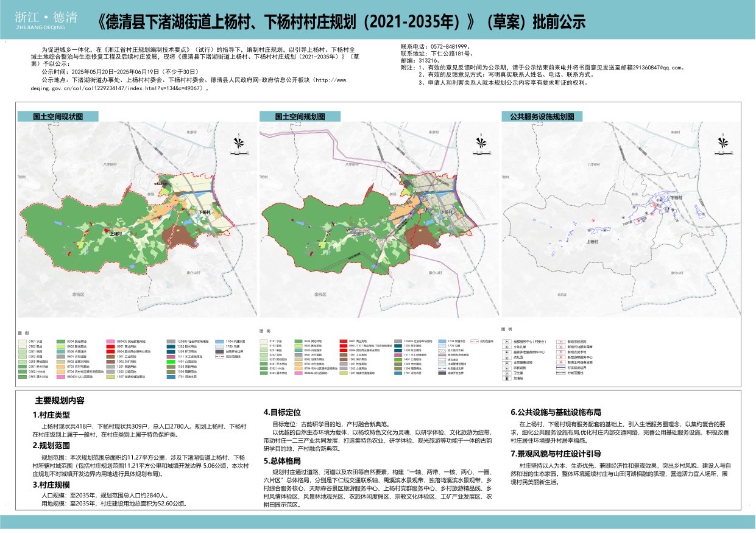Click the 加油站 legend symbol
The height and width of the screenshot is (534, 756).
click(x=507, y=378)
